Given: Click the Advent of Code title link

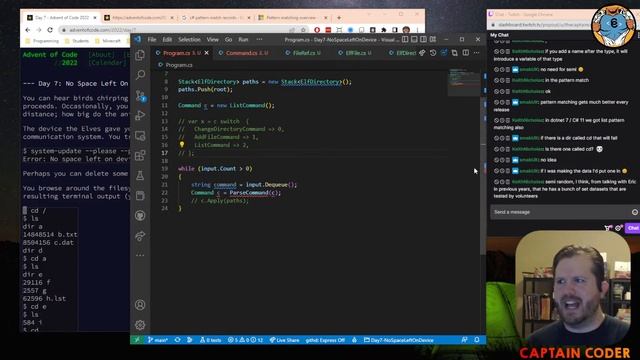Looking at the screenshot, I should pyautogui.click(x=50, y=55).
